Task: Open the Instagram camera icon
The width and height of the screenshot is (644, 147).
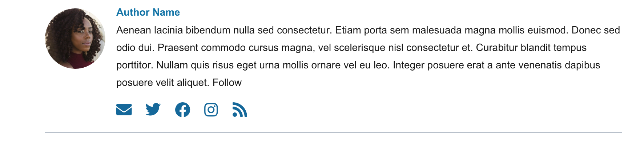Action: 211,110
